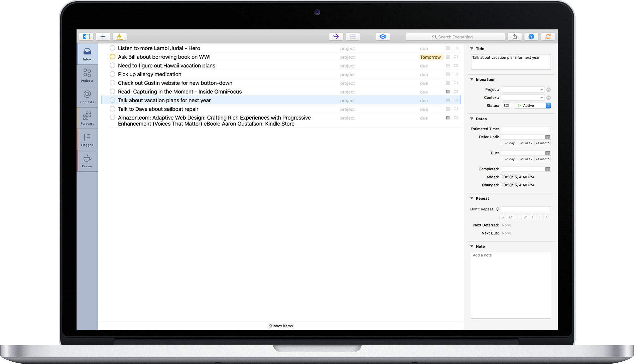This screenshot has height=364, width=634.
Task: Collapse the Dates section triangle
Action: pyautogui.click(x=472, y=119)
